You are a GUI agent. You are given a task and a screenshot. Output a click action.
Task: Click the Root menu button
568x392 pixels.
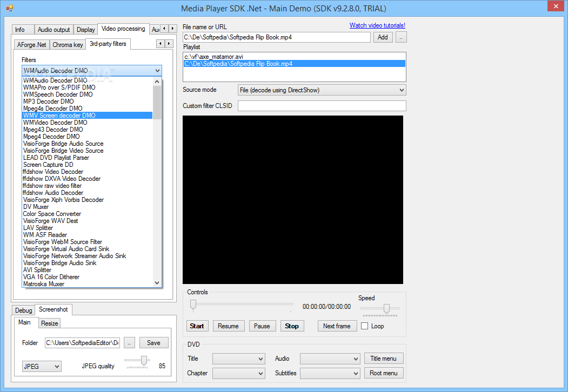[384, 373]
